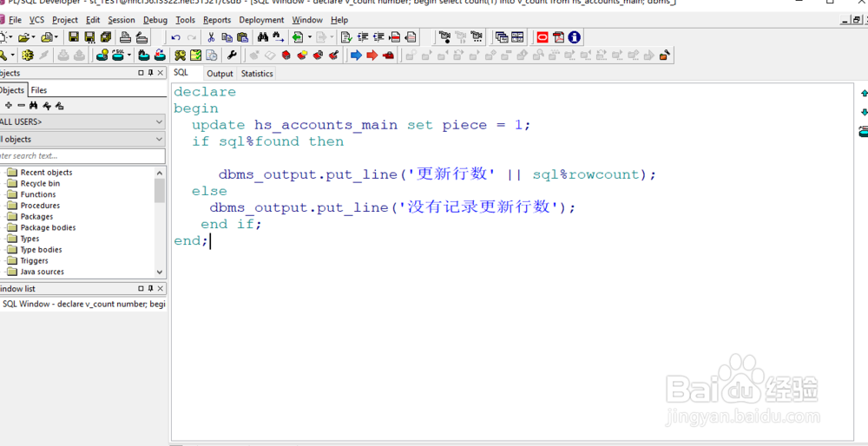Close the Objects panel
The image size is (868, 446).
161,73
